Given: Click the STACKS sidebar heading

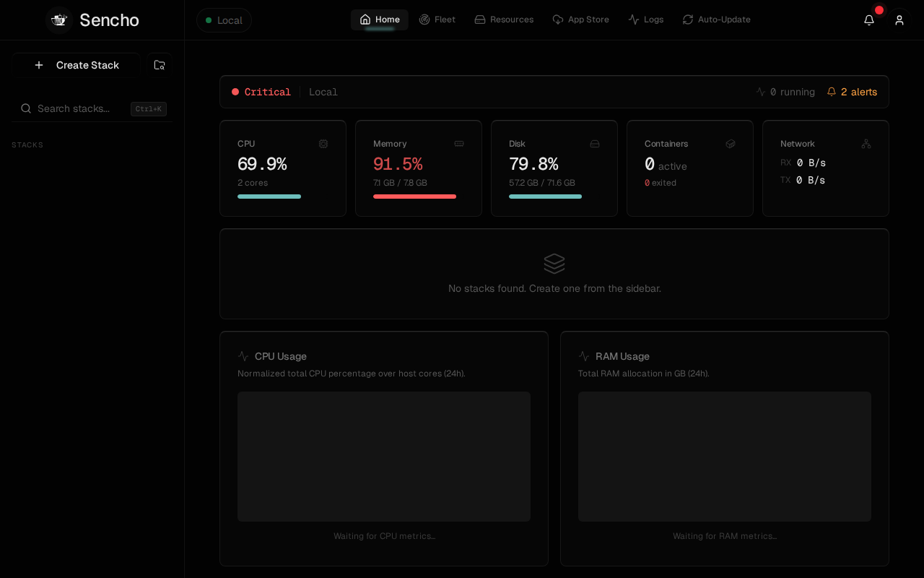Looking at the screenshot, I should click(x=27, y=145).
